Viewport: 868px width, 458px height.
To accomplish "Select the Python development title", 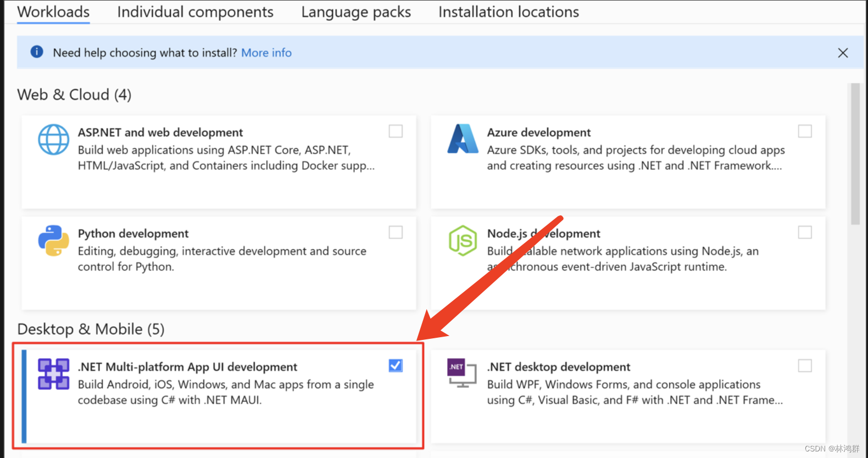I will click(133, 233).
